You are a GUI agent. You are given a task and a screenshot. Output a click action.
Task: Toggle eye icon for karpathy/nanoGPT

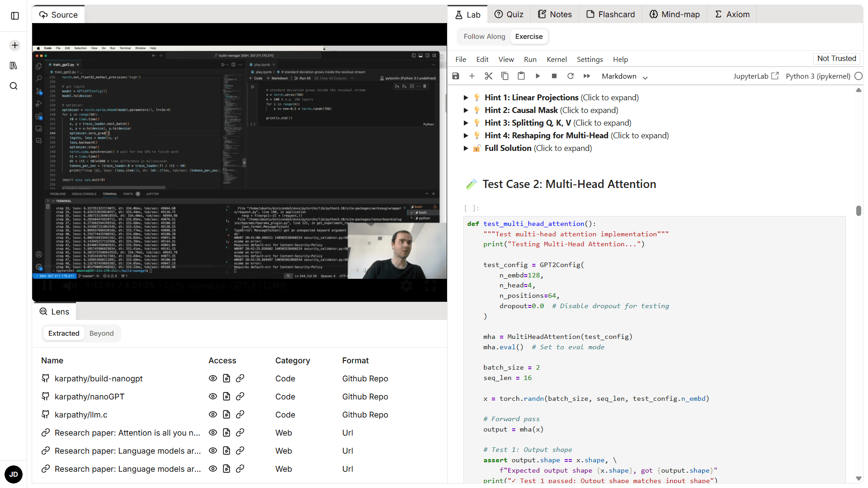click(213, 396)
